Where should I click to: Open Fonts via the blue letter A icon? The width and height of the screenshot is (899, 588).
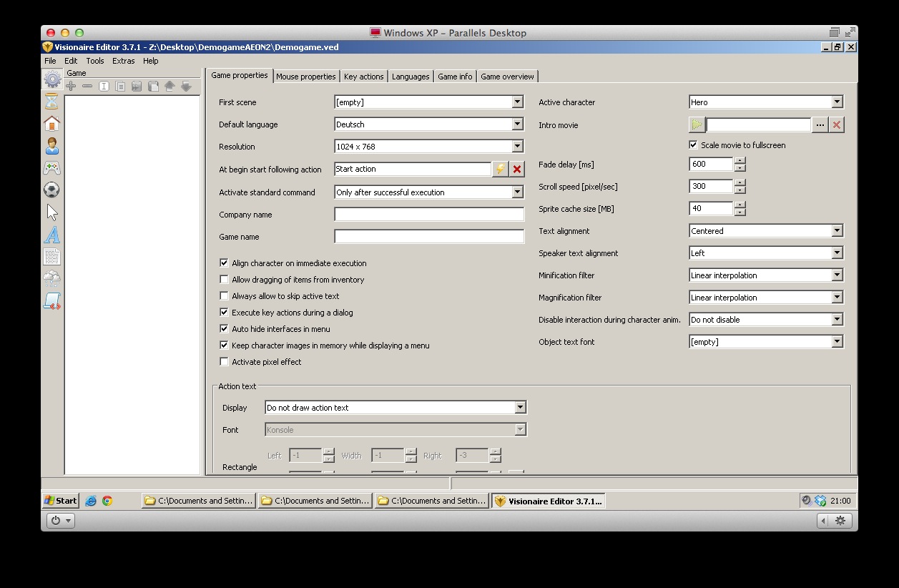pyautogui.click(x=52, y=234)
